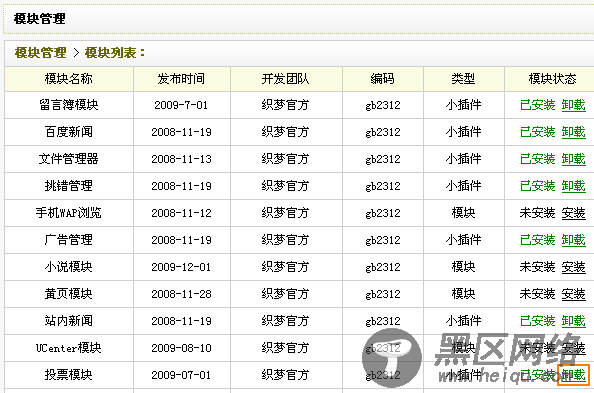This screenshot has width=594, height=393.
Task: Select the 黄页模块 name cell
Action: [69, 294]
